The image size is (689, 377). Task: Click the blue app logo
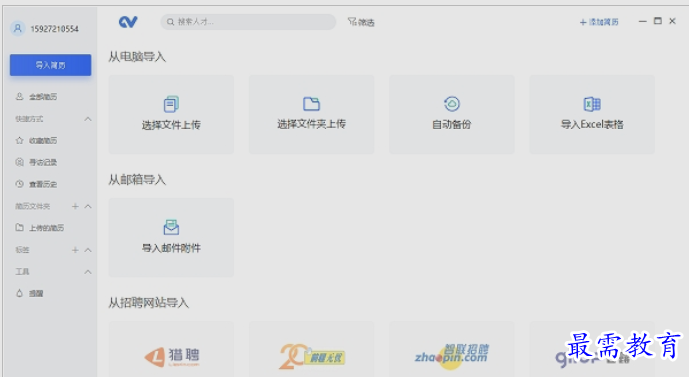128,22
